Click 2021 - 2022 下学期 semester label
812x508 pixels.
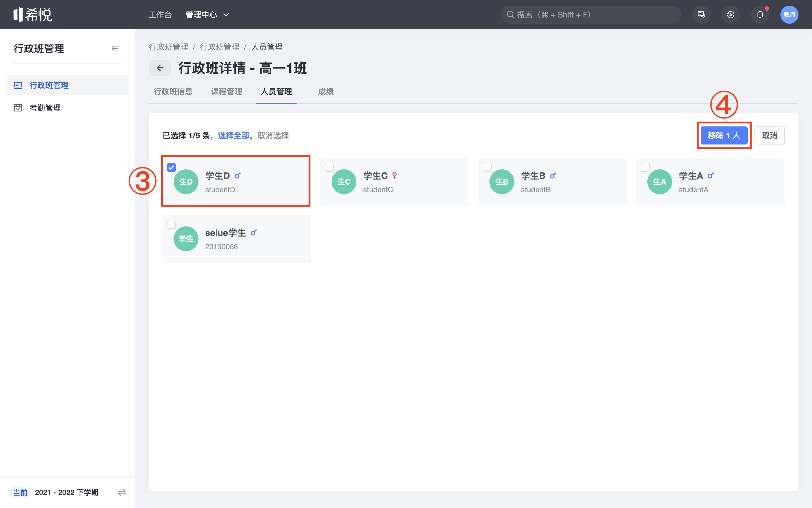[67, 492]
